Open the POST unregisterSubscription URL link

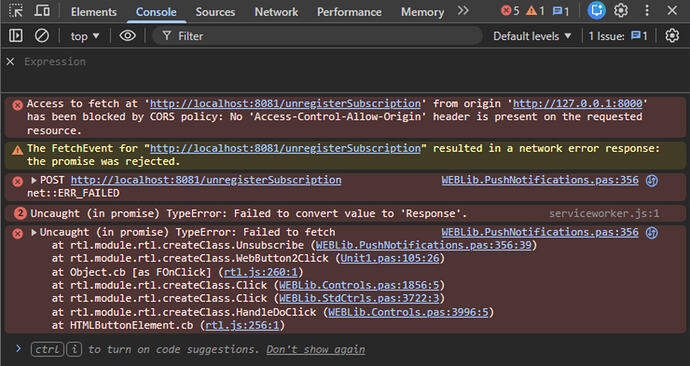(x=206, y=180)
